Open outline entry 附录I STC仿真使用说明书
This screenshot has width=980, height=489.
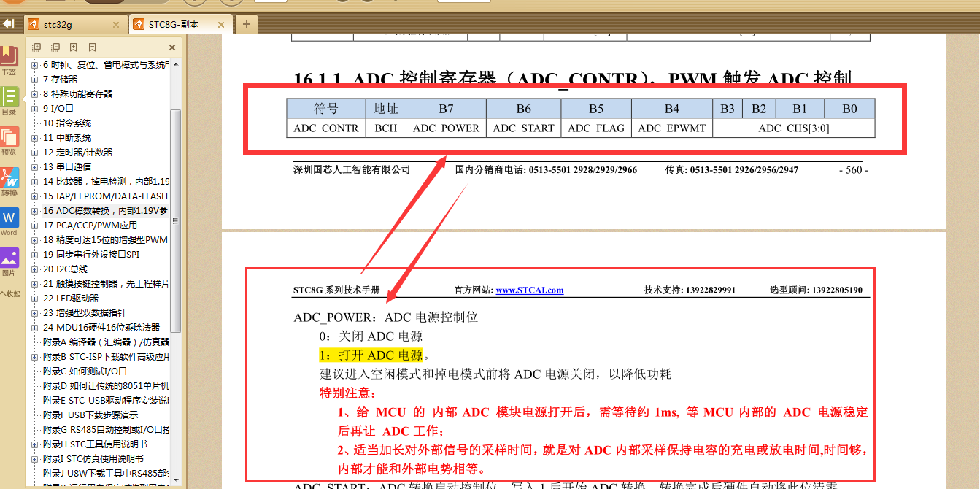coord(93,459)
